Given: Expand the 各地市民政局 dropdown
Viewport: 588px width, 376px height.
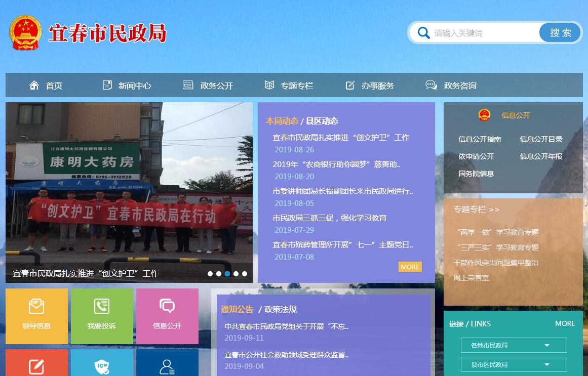Looking at the screenshot, I should point(514,345).
